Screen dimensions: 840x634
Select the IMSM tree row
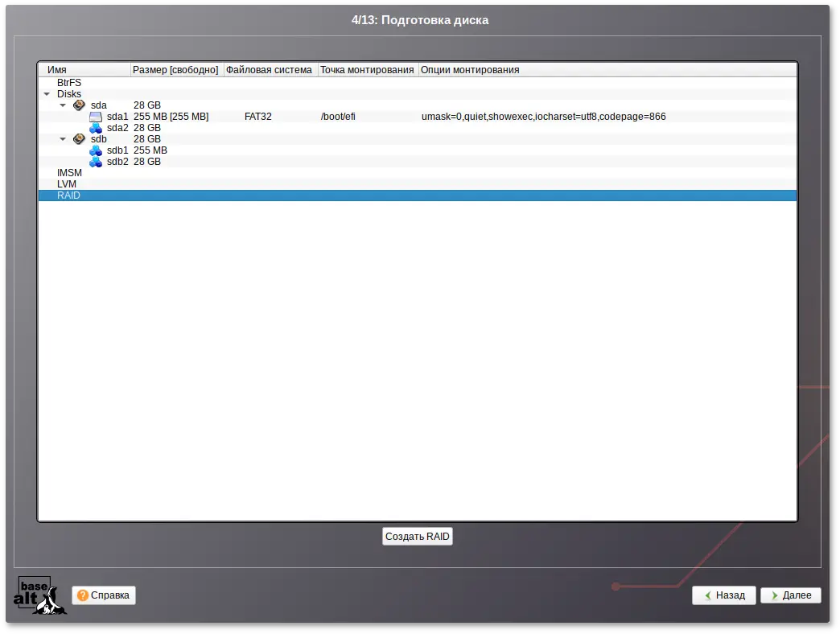418,173
